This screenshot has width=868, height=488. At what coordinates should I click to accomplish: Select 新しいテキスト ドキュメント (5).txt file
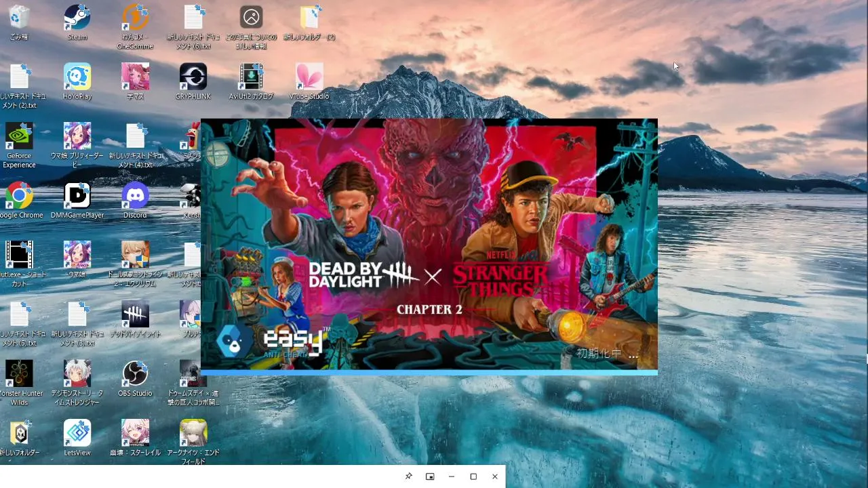click(19, 324)
